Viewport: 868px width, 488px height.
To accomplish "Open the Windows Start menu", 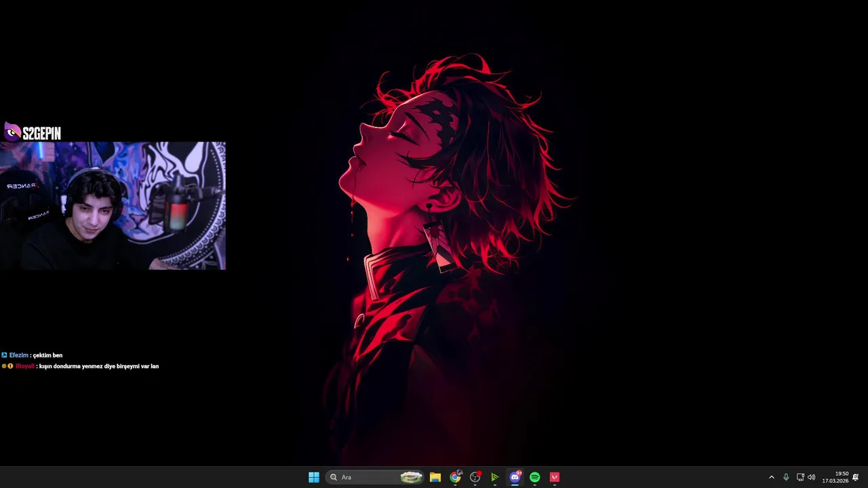I will click(x=314, y=477).
